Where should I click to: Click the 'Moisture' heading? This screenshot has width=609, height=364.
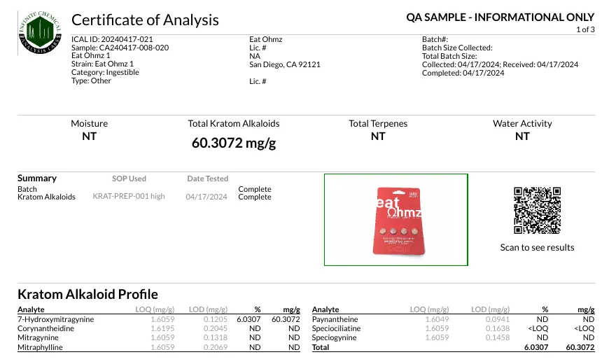click(90, 123)
